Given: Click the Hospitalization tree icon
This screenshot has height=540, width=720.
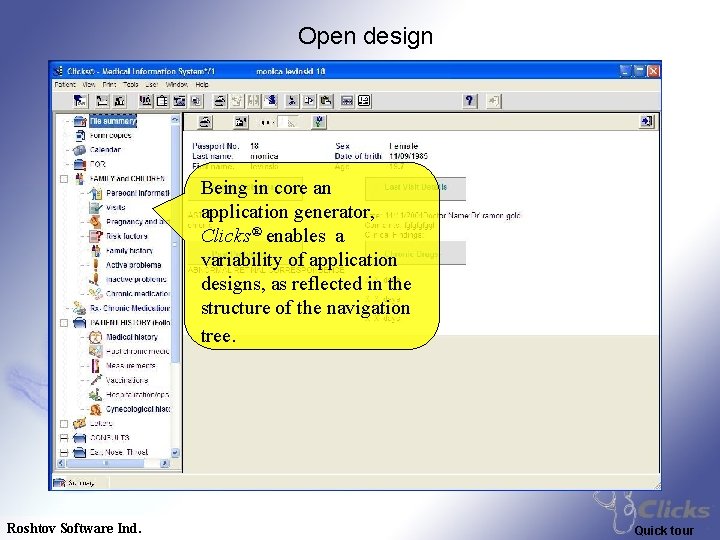Looking at the screenshot, I should tap(96, 394).
